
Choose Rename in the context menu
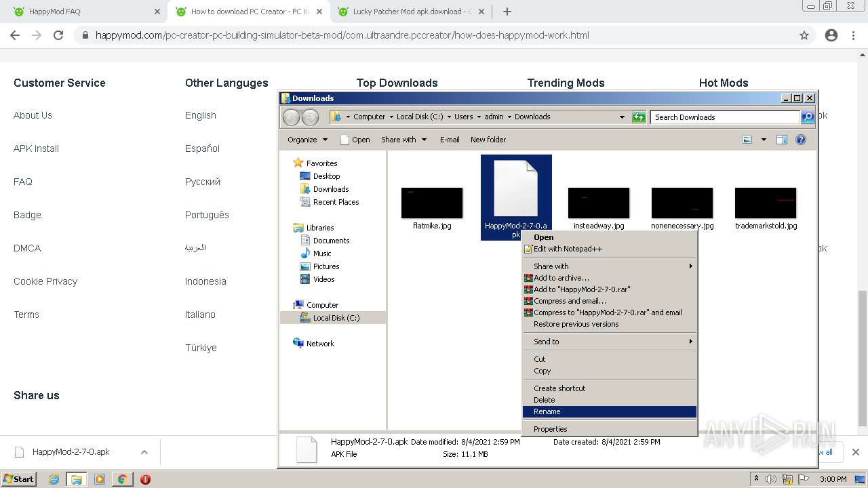click(610, 411)
